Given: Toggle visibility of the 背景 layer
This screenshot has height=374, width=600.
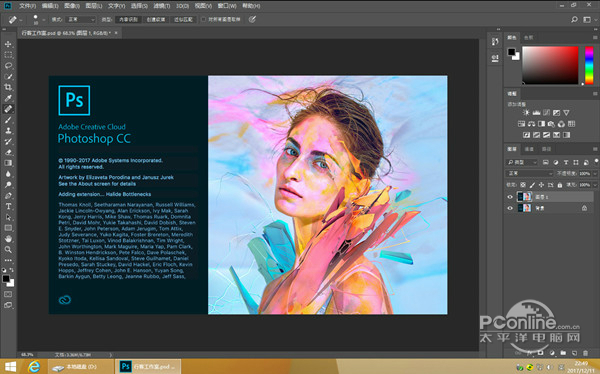Looking at the screenshot, I should point(510,208).
